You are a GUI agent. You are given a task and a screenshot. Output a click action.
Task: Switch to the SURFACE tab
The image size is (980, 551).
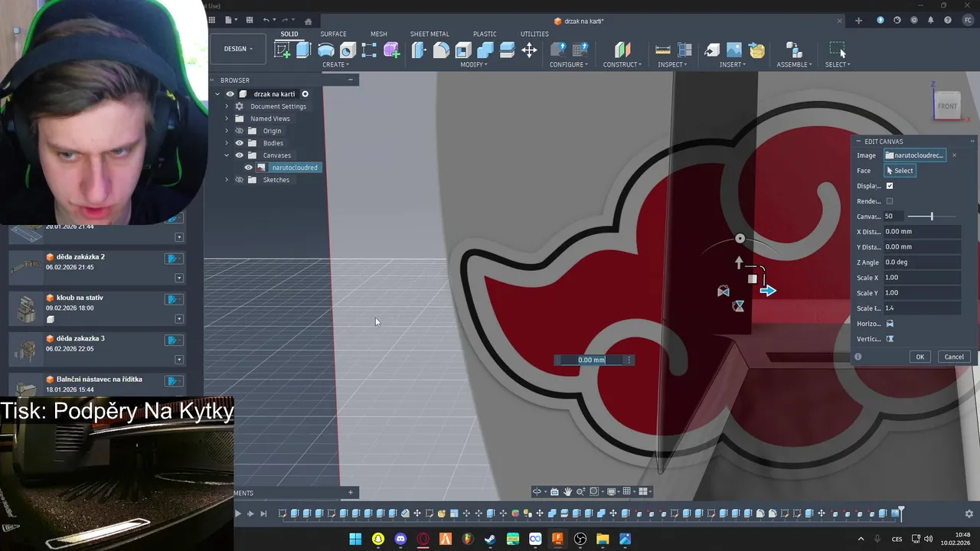(333, 34)
